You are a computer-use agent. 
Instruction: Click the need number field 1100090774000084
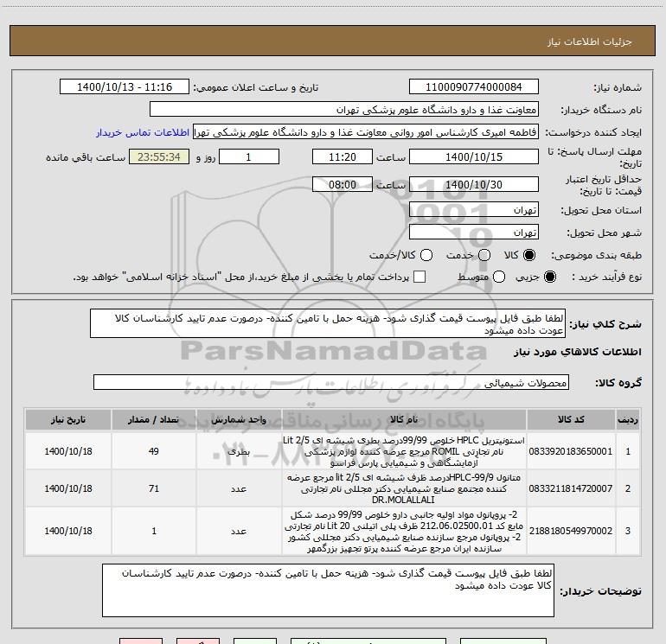click(474, 87)
